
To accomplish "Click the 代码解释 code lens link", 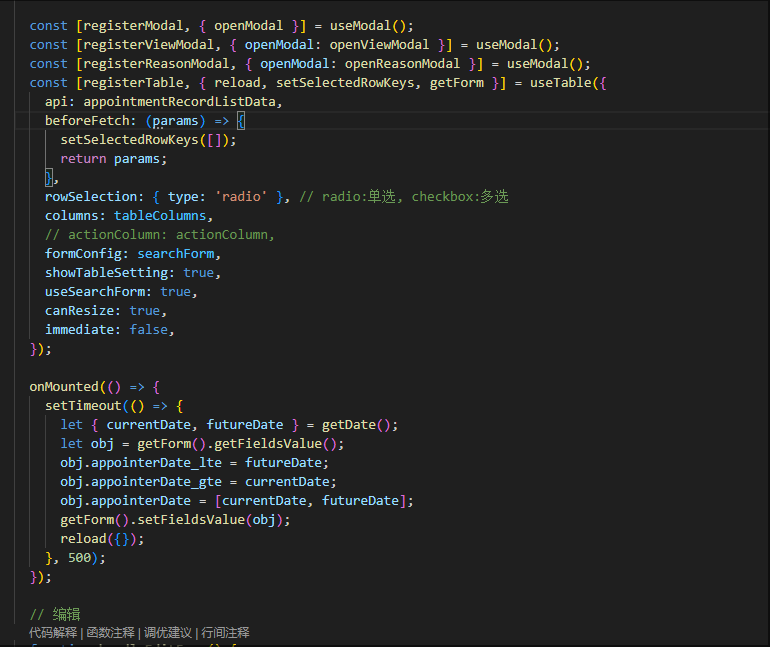I will coord(53,632).
